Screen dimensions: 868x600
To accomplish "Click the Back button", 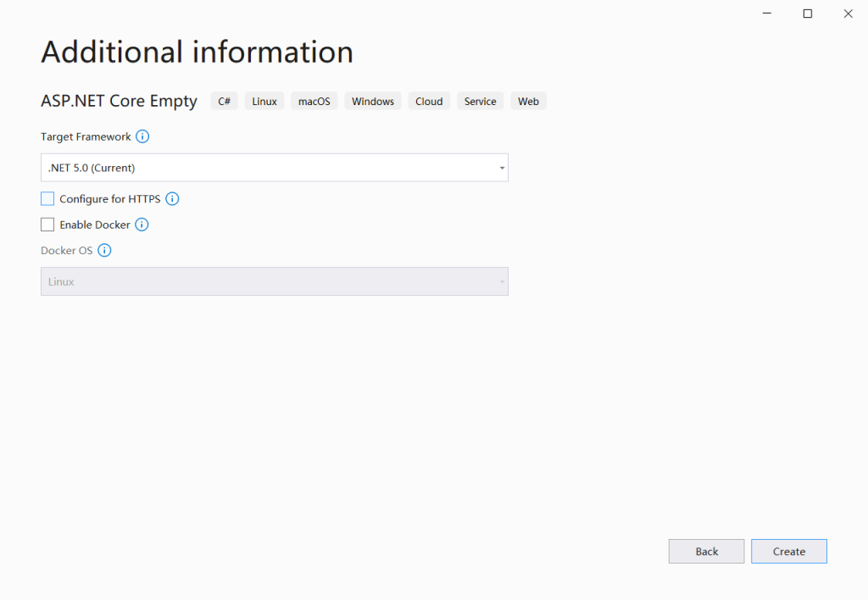I will pos(706,551).
